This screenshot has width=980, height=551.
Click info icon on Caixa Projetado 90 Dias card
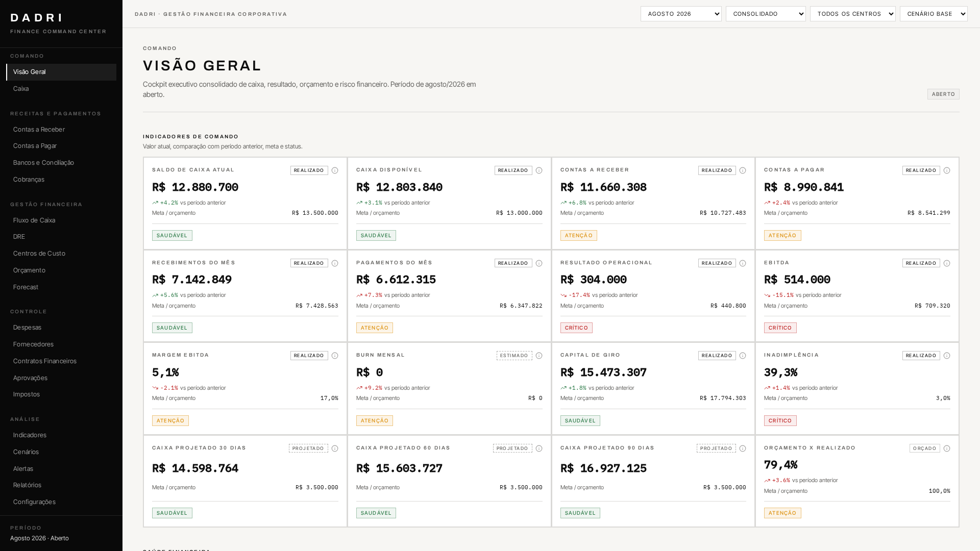pos(743,448)
